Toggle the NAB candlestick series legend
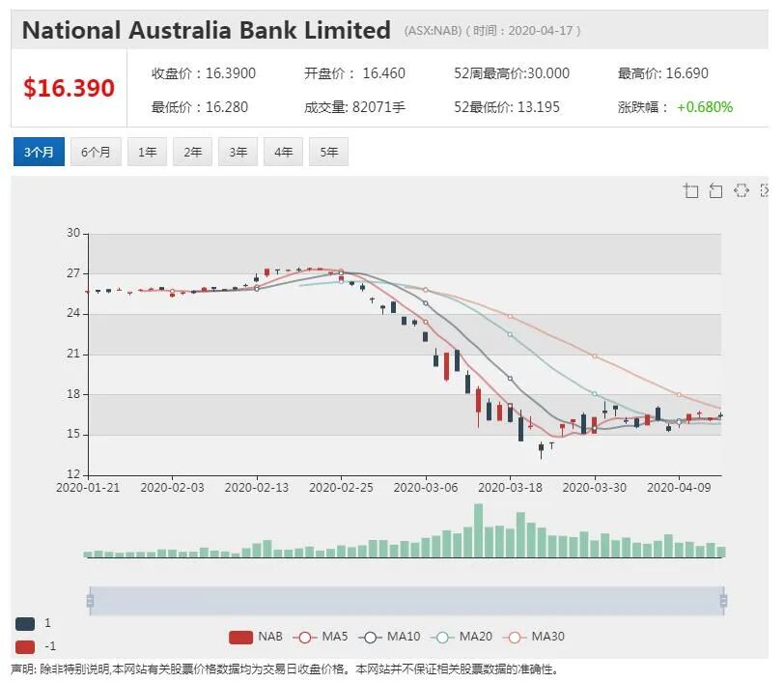 (256, 637)
